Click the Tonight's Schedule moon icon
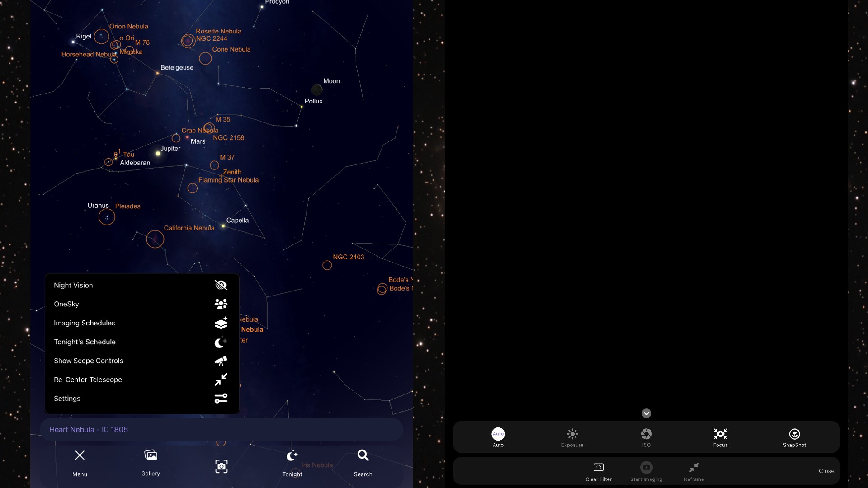Viewport: 868px width, 488px height. pos(220,343)
